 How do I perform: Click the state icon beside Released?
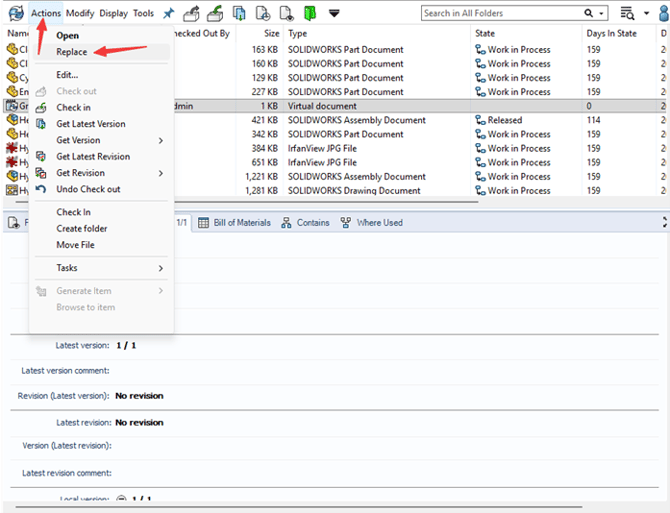click(480, 120)
